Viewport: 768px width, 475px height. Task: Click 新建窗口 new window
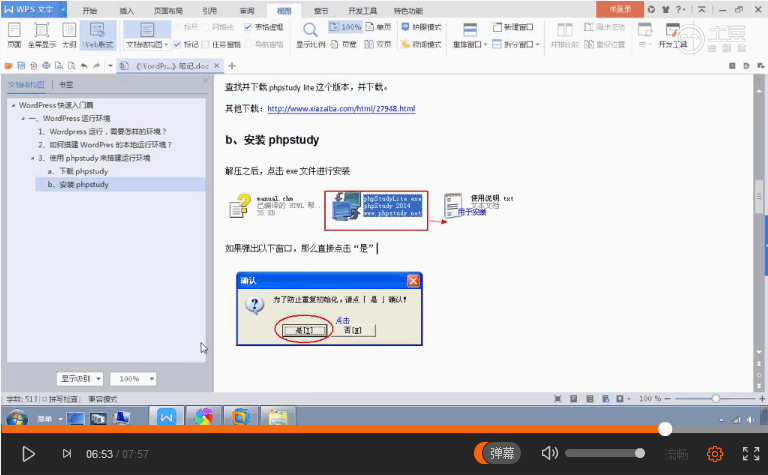pyautogui.click(x=513, y=27)
